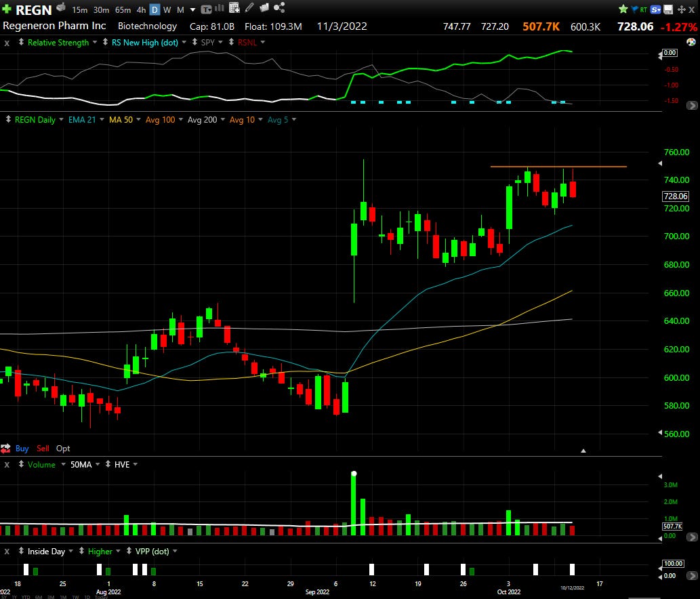
Task: Expand Avg 10 dropdown
Action: [x=260, y=120]
